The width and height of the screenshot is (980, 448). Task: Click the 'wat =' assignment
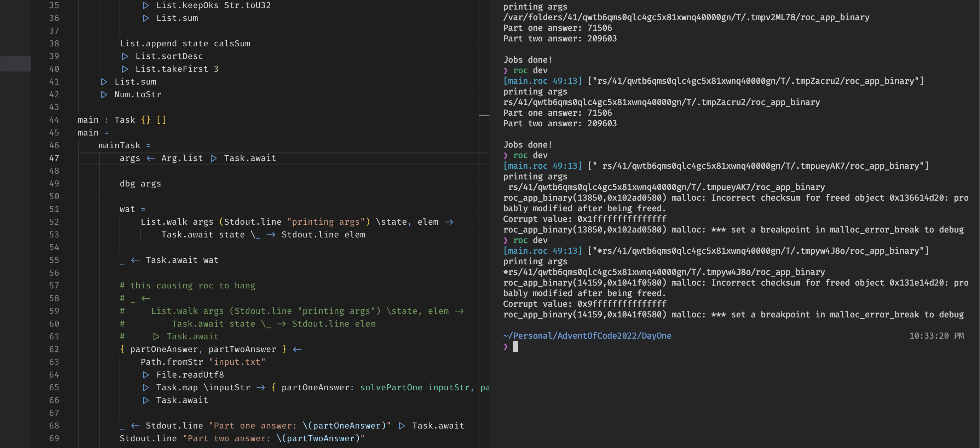pyautogui.click(x=132, y=209)
